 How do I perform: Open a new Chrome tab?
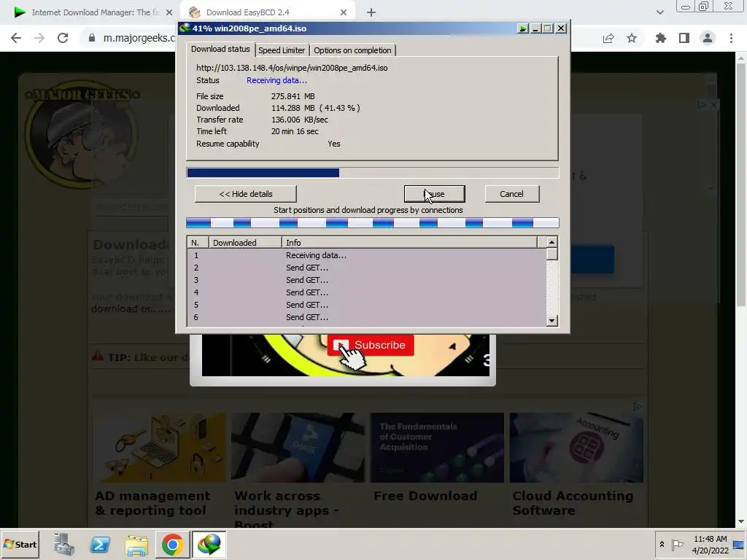coord(371,12)
